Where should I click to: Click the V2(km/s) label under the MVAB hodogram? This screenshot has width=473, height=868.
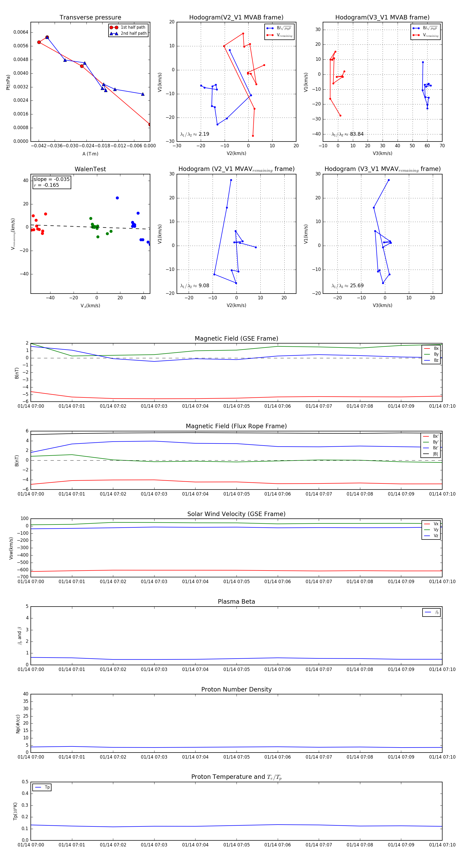pyautogui.click(x=236, y=153)
